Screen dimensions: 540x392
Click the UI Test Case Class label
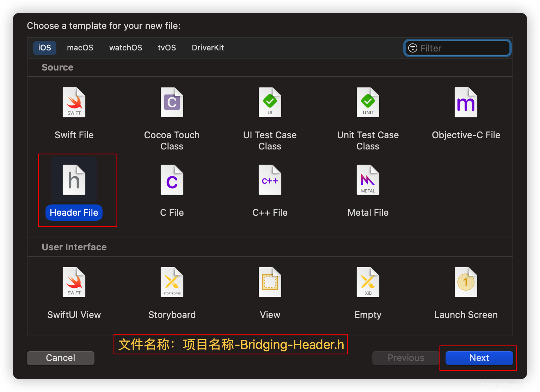point(270,141)
